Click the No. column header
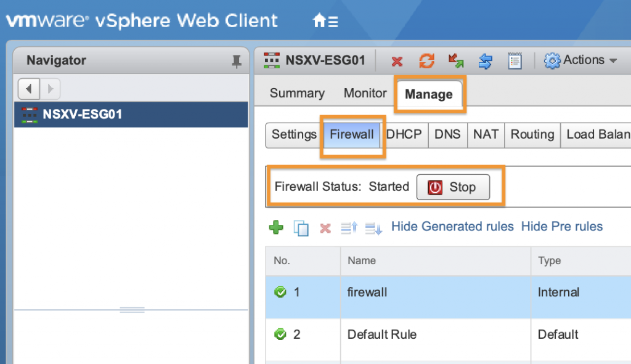The height and width of the screenshot is (364, 631). 303,261
